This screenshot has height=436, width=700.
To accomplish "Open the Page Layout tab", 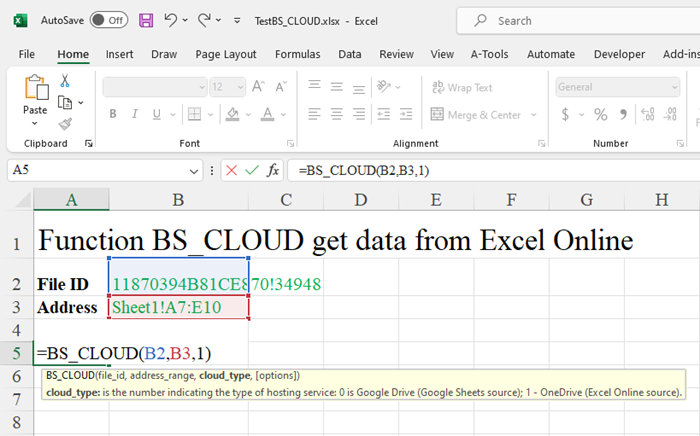I will [x=225, y=54].
